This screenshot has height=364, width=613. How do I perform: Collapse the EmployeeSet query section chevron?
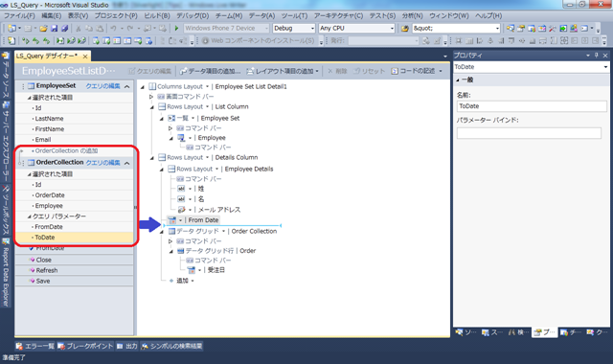(127, 86)
